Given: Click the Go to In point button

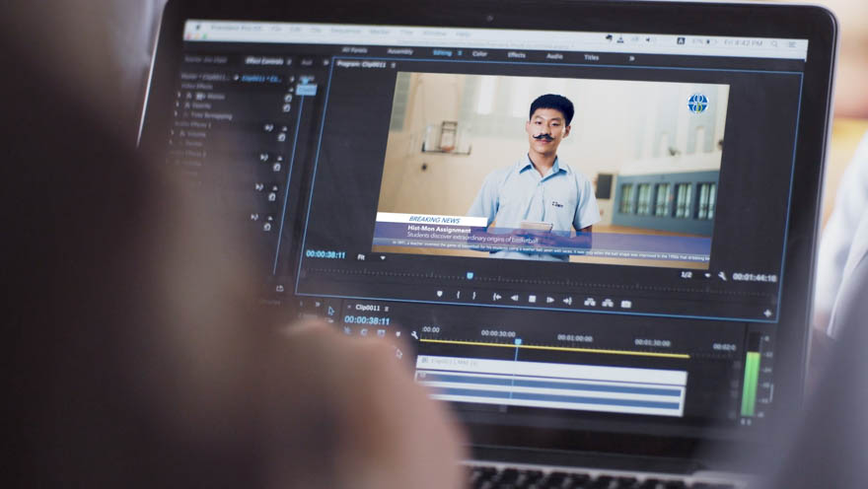Looking at the screenshot, I should click(x=496, y=297).
